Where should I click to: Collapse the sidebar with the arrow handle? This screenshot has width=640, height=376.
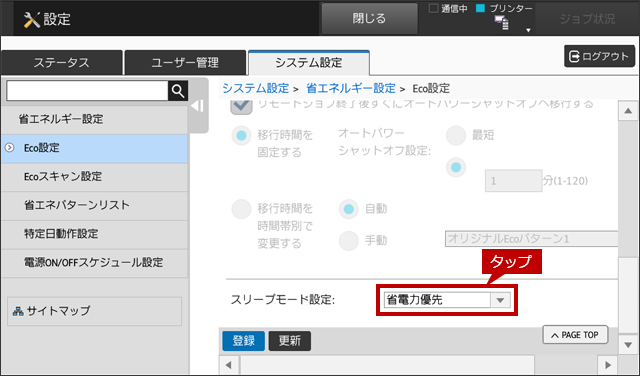tap(198, 106)
